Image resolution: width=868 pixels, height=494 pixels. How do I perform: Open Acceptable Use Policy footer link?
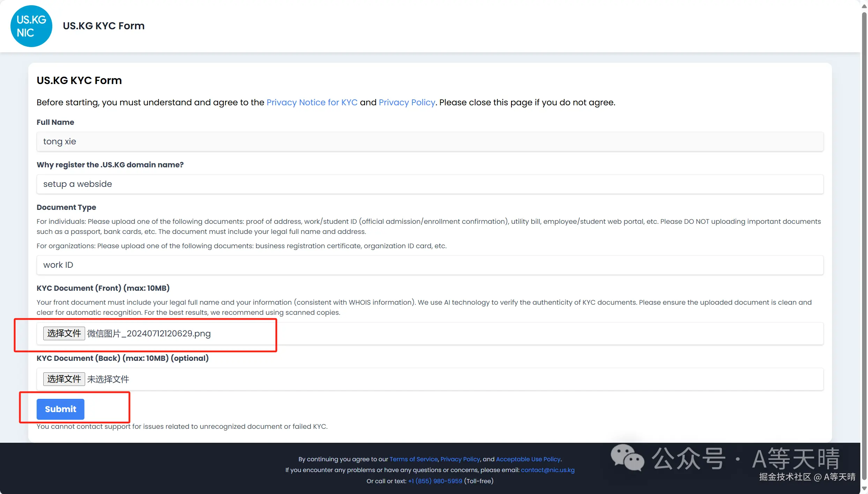click(x=528, y=459)
